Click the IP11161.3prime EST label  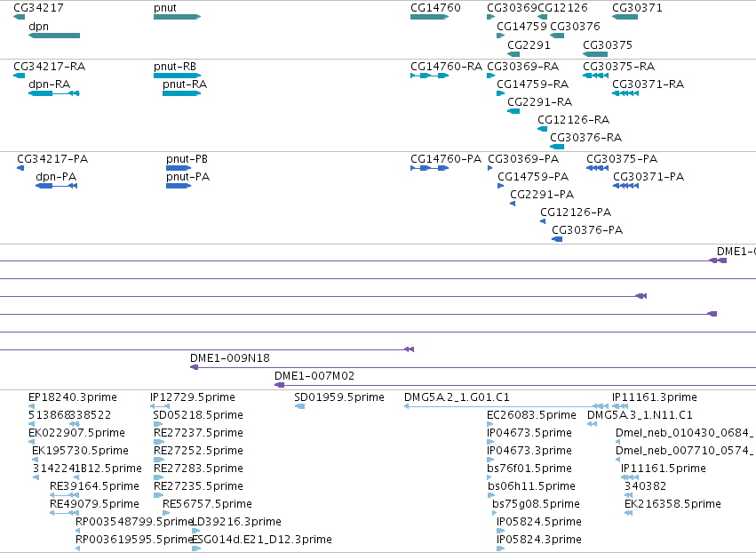click(655, 397)
